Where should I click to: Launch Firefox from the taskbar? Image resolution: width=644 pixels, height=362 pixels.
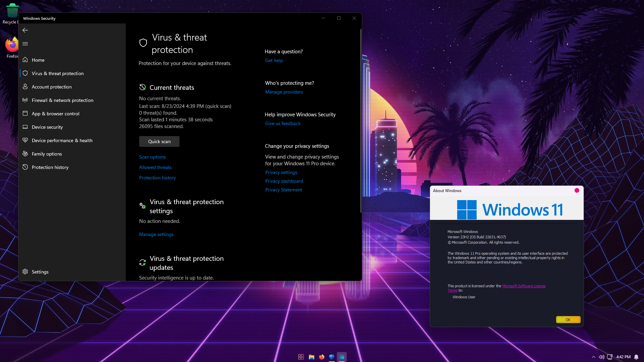[x=322, y=357]
